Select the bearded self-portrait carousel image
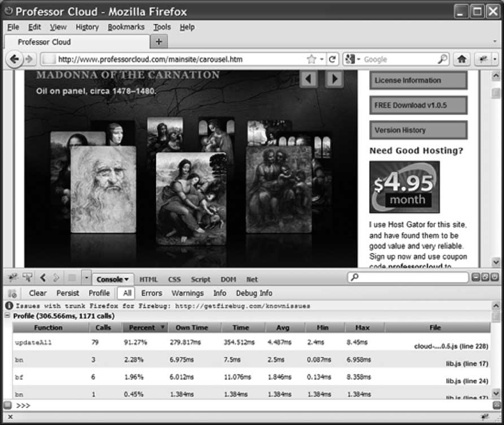 click(x=103, y=189)
